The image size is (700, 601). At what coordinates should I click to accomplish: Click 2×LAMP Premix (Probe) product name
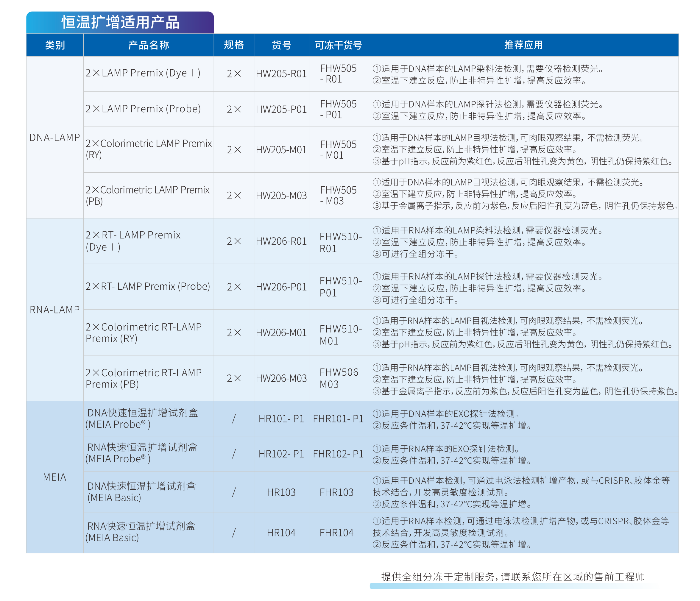pyautogui.click(x=143, y=109)
